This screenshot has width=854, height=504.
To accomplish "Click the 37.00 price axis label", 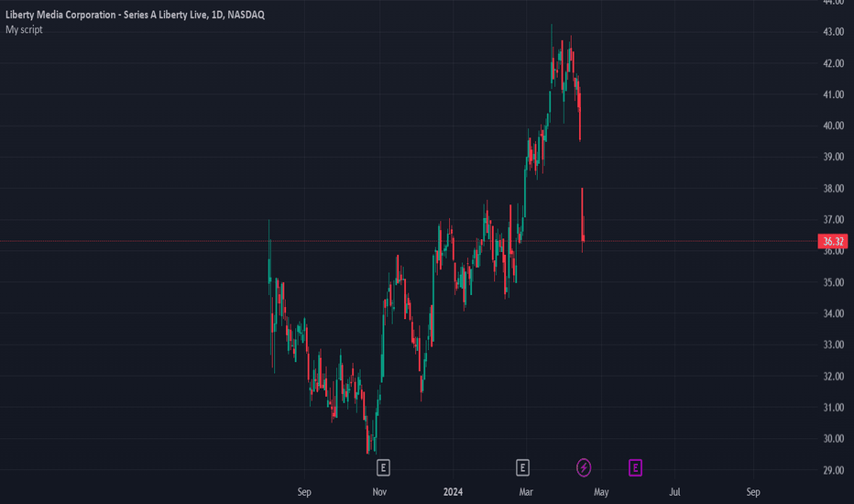I will tap(833, 220).
